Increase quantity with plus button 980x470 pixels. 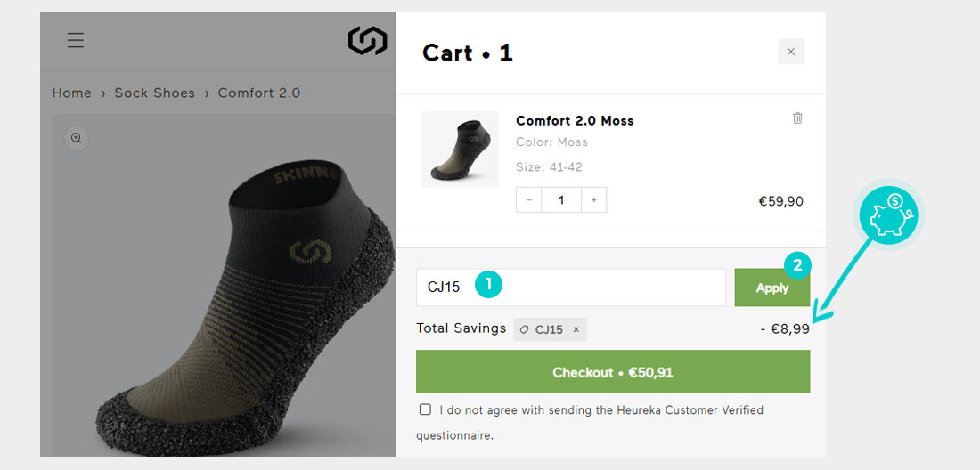(593, 199)
